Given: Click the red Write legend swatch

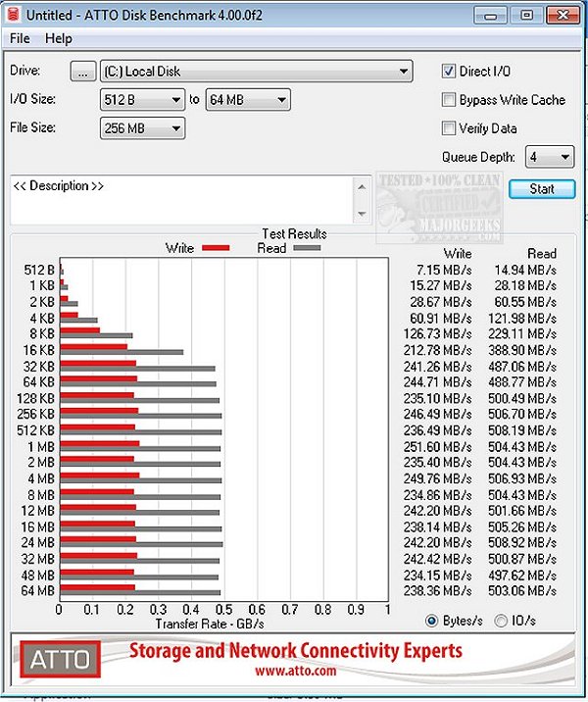Looking at the screenshot, I should (x=216, y=248).
